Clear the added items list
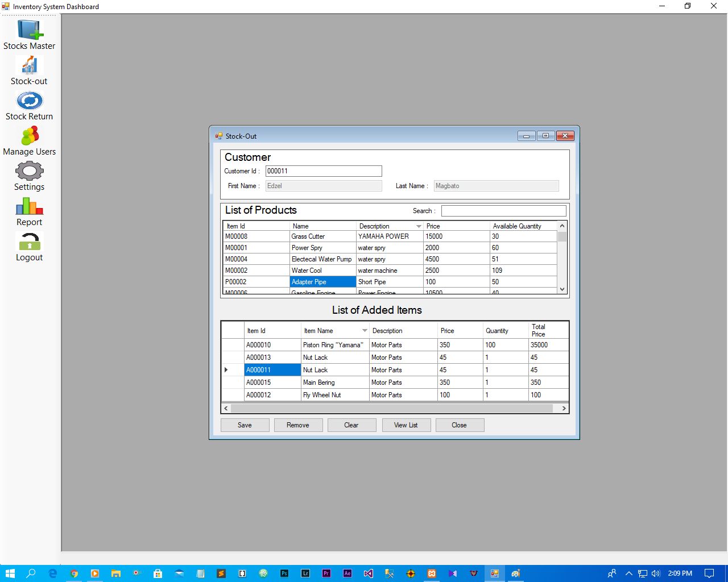 click(x=351, y=425)
